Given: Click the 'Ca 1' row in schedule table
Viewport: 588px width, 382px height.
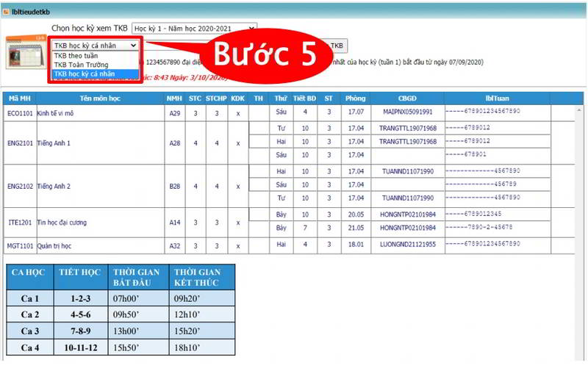Looking at the screenshot, I should (x=30, y=299).
